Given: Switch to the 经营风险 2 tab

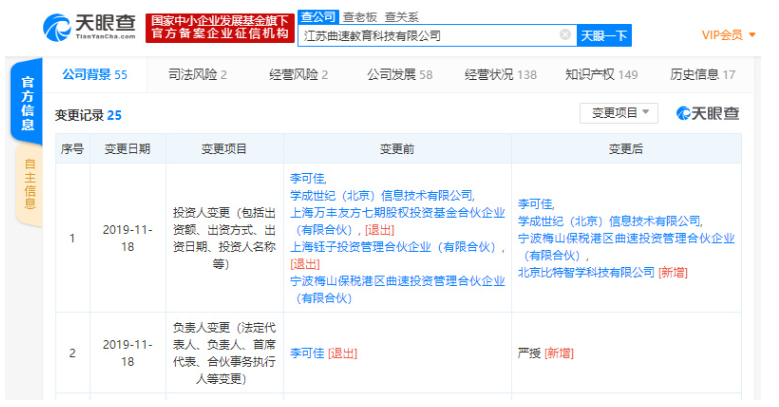Looking at the screenshot, I should (x=298, y=75).
